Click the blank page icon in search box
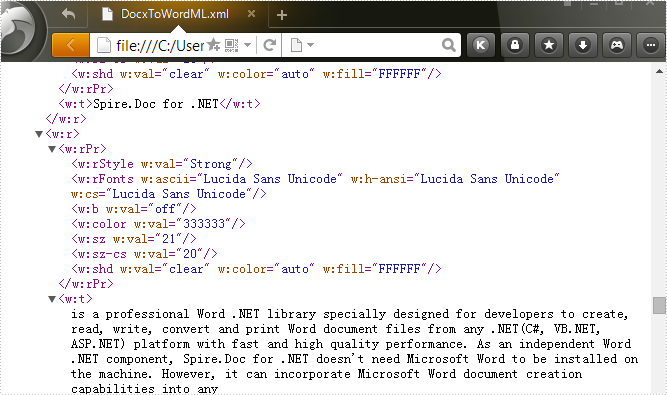667x395 pixels. [296, 45]
